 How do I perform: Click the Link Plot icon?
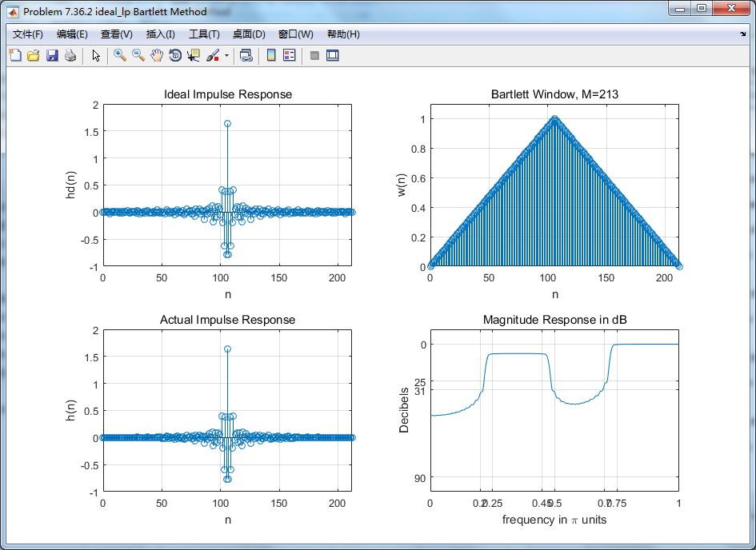[x=246, y=55]
